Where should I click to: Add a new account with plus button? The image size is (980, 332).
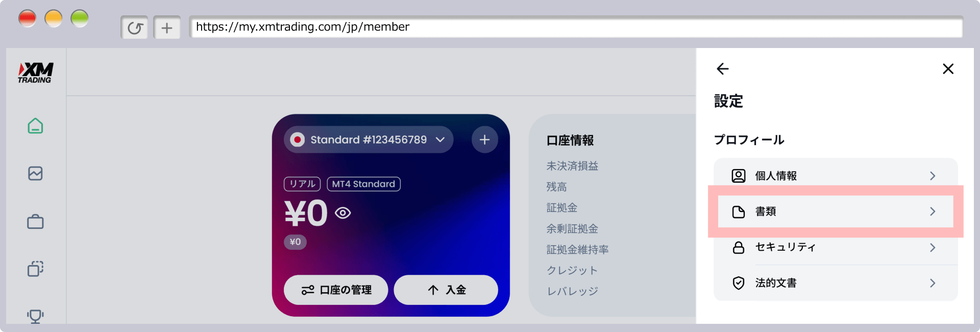point(485,139)
